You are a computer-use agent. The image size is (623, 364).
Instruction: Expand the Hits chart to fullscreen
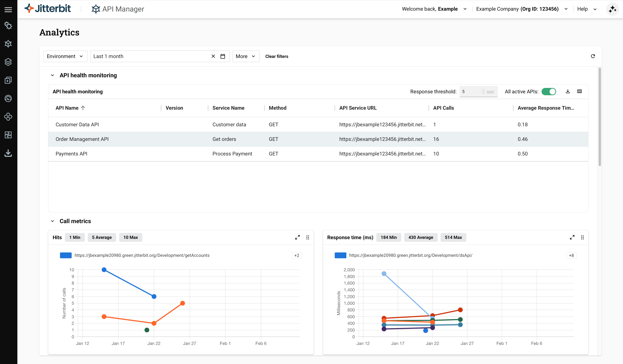point(297,237)
